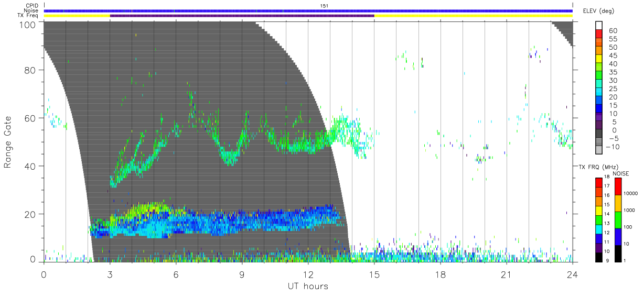This screenshot has height=297, width=644.
Task: Pick the green swatch in NOISE colorbar
Action: point(618,219)
